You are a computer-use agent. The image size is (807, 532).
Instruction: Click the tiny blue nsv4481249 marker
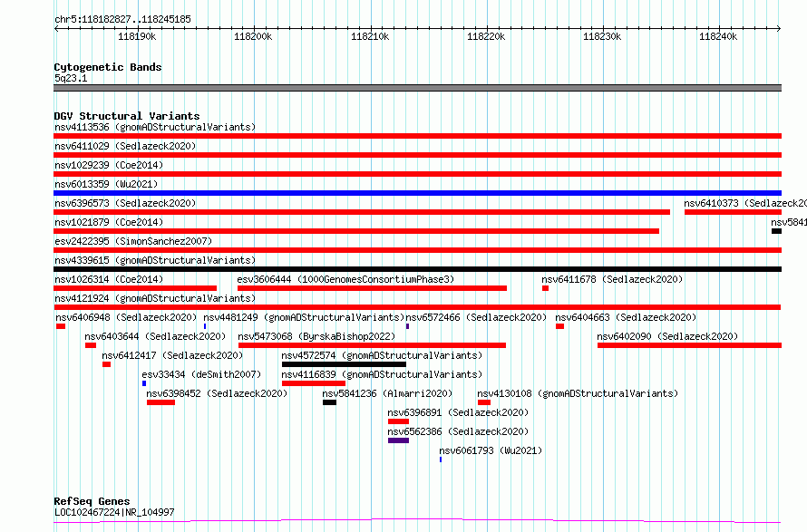[x=205, y=326]
